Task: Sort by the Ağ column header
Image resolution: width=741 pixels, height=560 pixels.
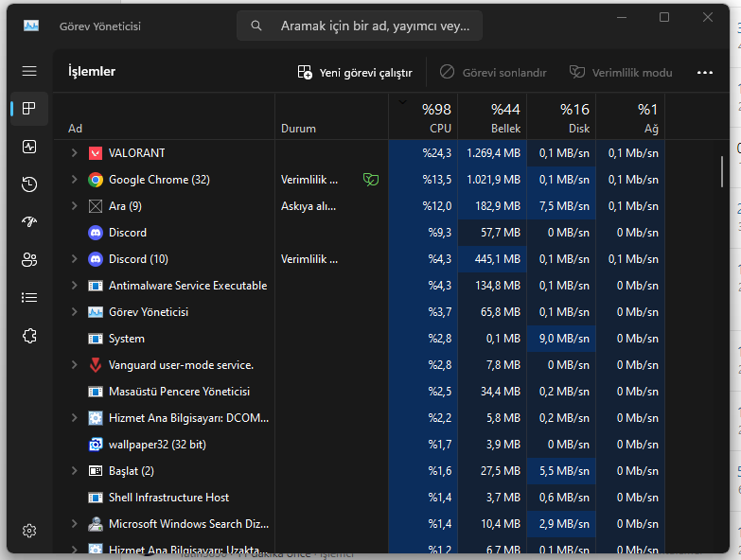Action: [630, 116]
